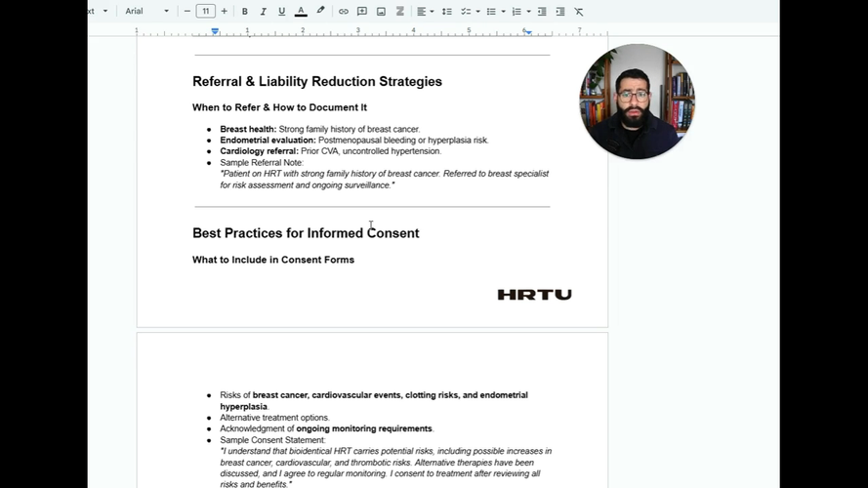Open the Arial font dropdown

pos(146,12)
